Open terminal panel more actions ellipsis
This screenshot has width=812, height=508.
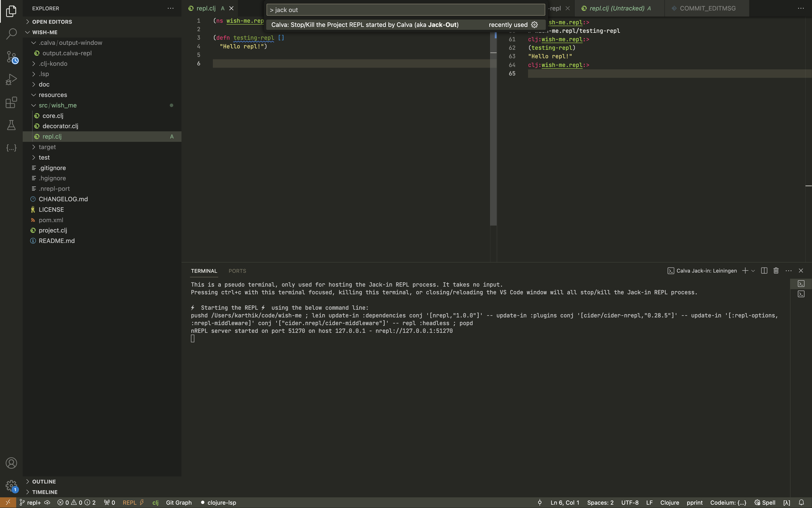pyautogui.click(x=789, y=271)
